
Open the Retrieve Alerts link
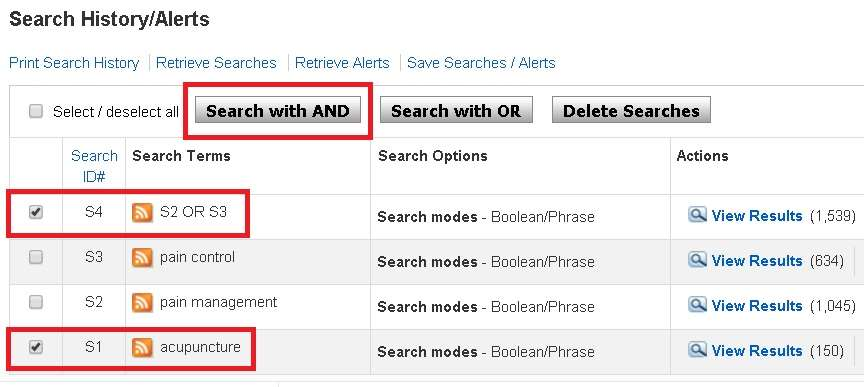click(x=342, y=63)
